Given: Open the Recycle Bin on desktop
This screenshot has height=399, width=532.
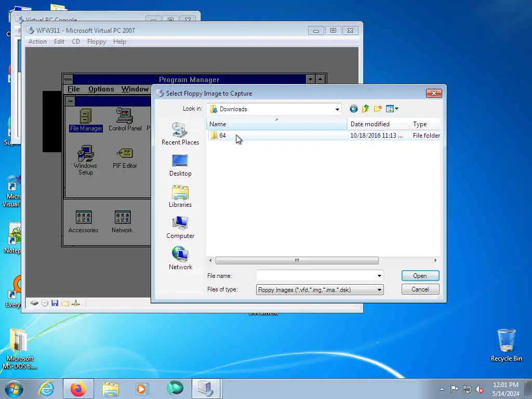Looking at the screenshot, I should (506, 345).
